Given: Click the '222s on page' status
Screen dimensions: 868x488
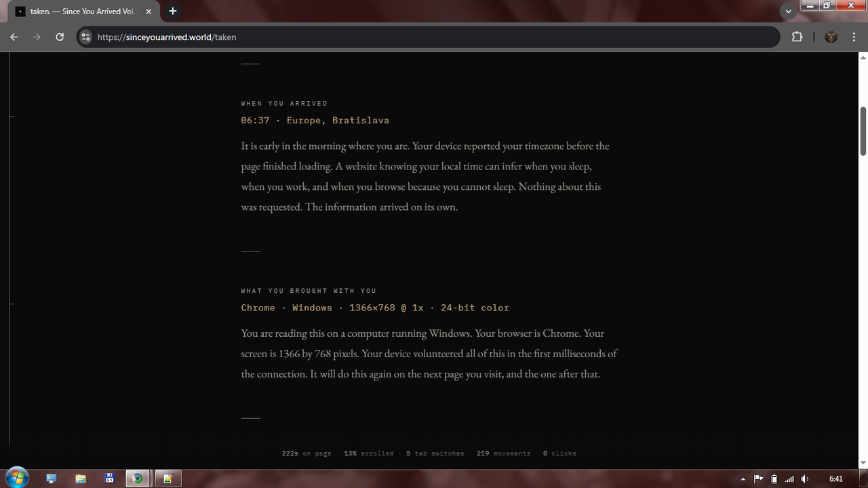Looking at the screenshot, I should [x=307, y=453].
